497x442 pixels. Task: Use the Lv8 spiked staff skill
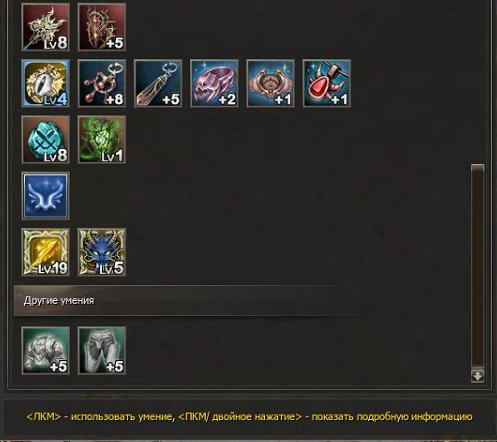click(x=45, y=27)
